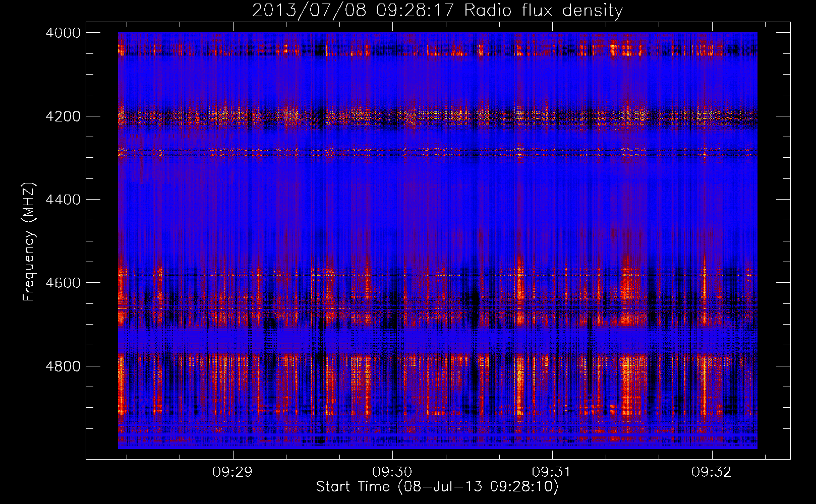This screenshot has width=816, height=504.
Task: Click the 4400 frequency axis label
Action: coord(63,200)
